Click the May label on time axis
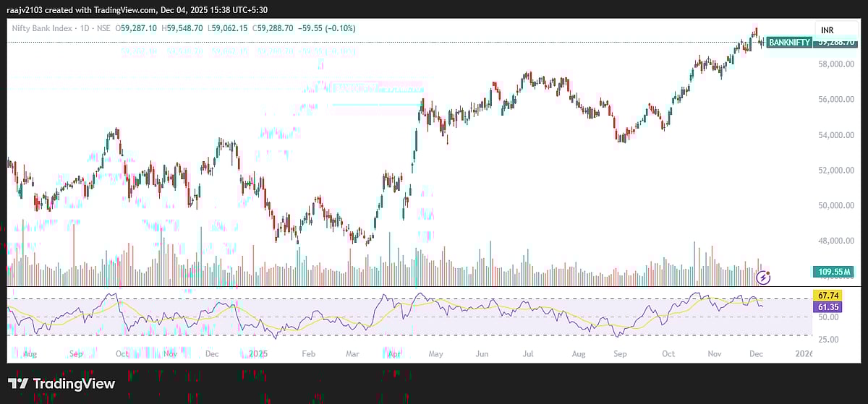Image resolution: width=868 pixels, height=404 pixels. tap(435, 354)
